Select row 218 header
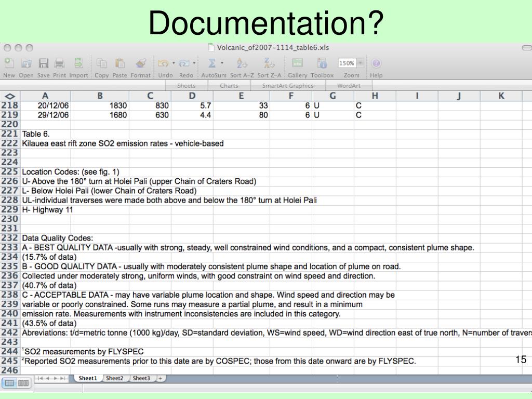The height and width of the screenshot is (399, 532). (10, 105)
